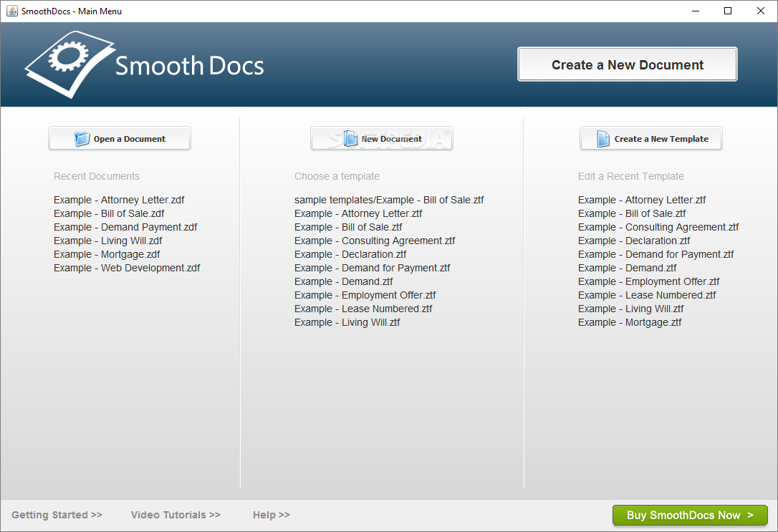Viewport: 778px width, 532px height.
Task: Choose template Example - Demand for Payment.ztf in middle column
Action: (x=372, y=269)
